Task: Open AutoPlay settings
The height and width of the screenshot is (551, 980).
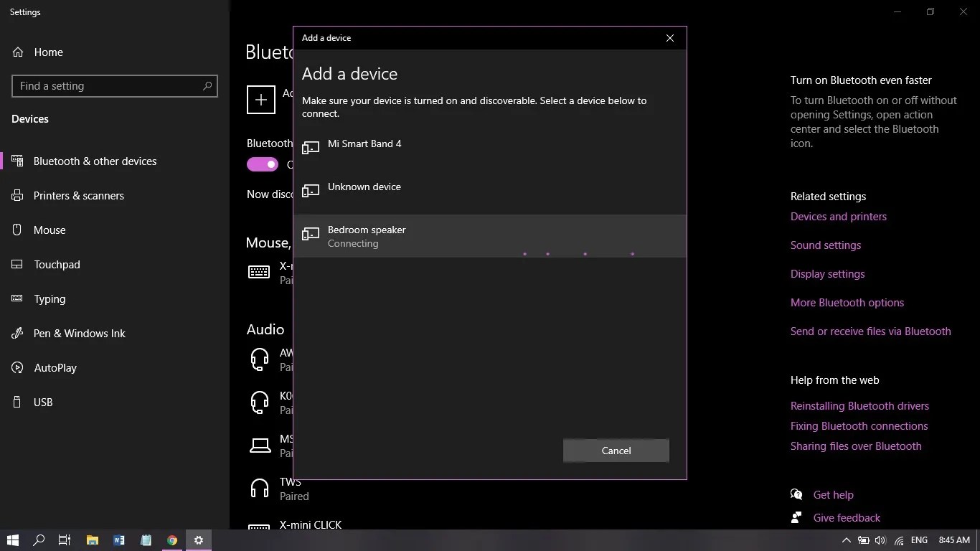Action: tap(55, 367)
